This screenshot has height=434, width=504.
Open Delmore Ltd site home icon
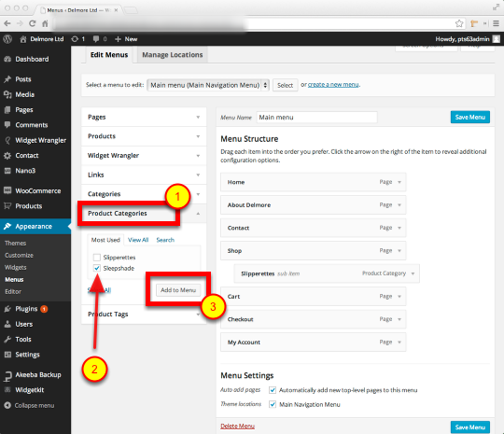click(x=23, y=39)
